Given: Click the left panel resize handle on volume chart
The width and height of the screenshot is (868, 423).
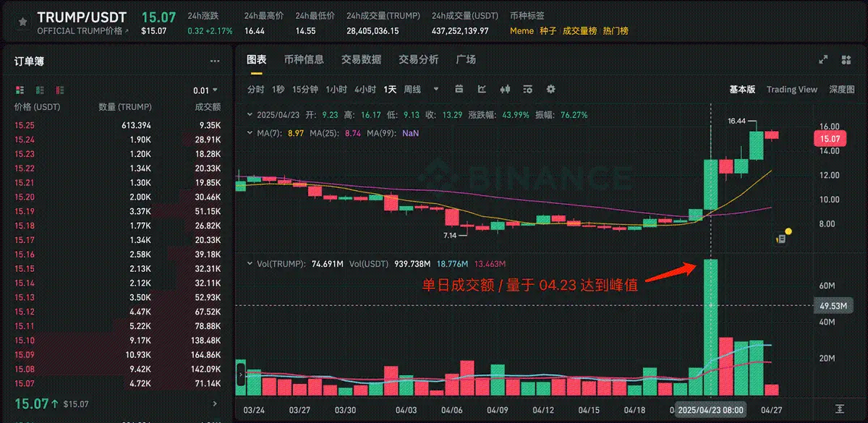Looking at the screenshot, I should tap(240, 375).
